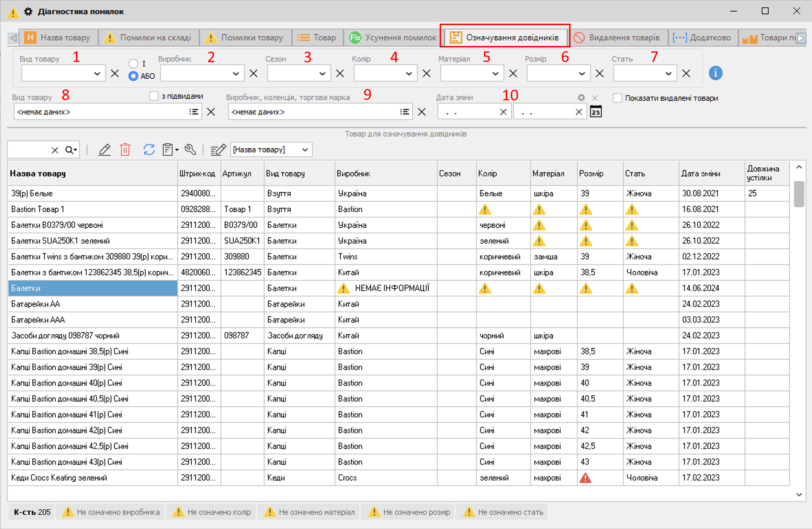
Task: Expand the [Назва товару] field dropdown
Action: click(x=305, y=150)
